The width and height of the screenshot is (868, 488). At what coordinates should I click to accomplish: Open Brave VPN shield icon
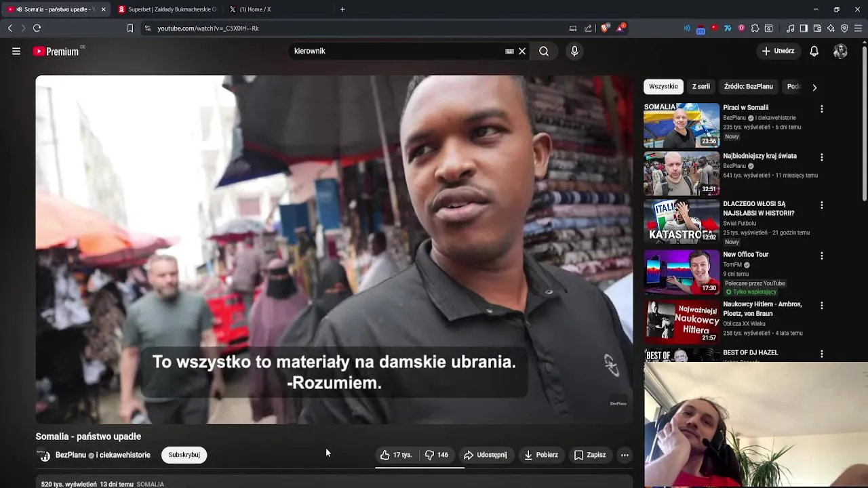[x=844, y=28]
